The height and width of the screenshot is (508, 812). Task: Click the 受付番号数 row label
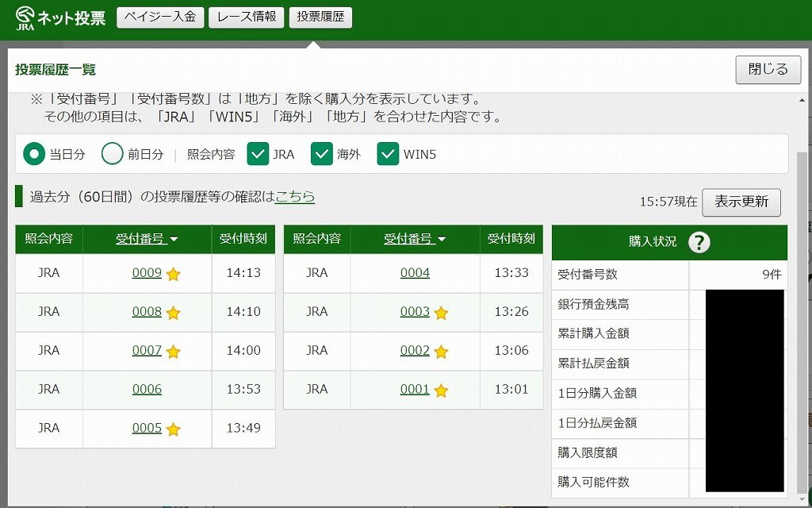coord(588,275)
